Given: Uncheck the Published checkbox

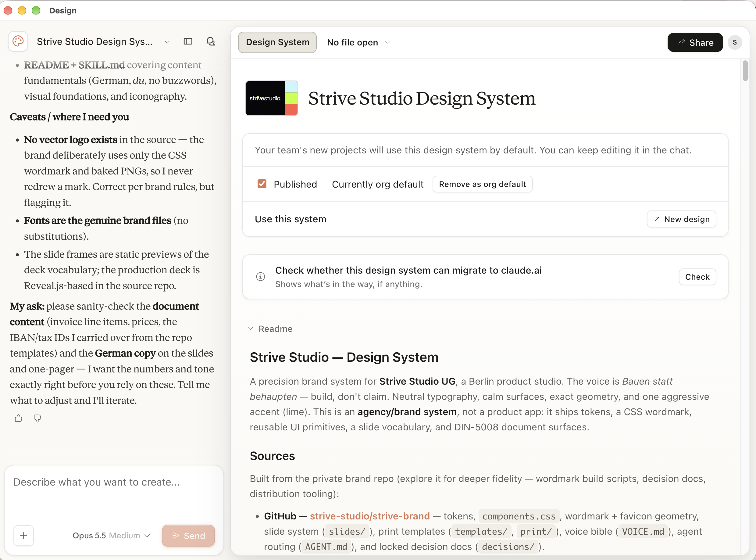Looking at the screenshot, I should pos(262,184).
